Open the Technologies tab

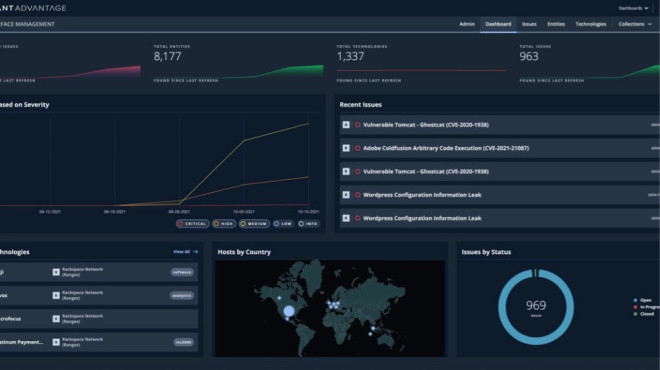click(591, 24)
